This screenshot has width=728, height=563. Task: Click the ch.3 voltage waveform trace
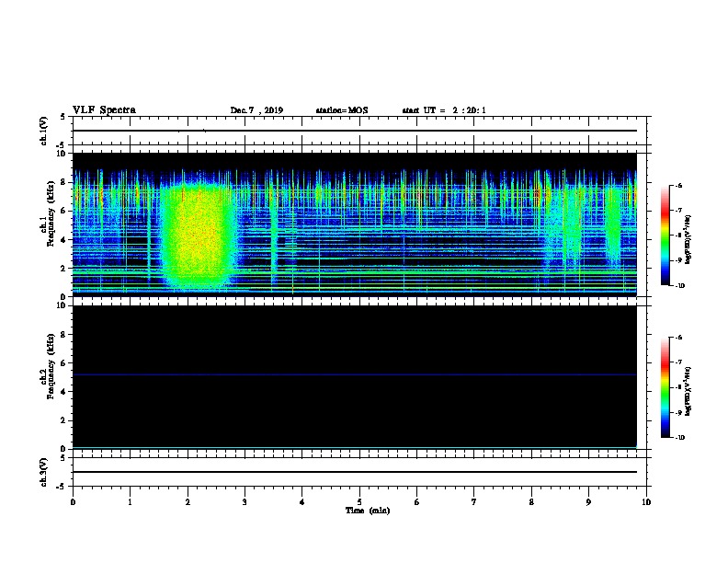354,472
